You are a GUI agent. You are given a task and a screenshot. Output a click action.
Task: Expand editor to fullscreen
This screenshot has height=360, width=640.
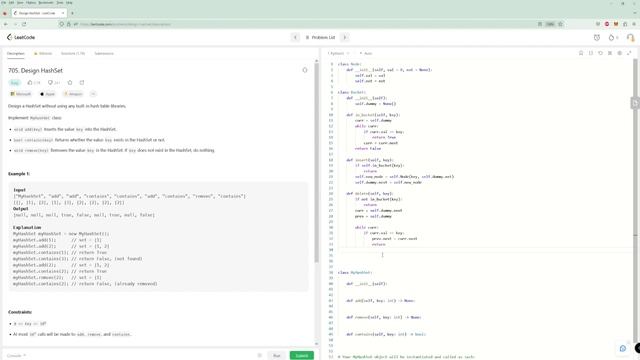[x=629, y=53]
